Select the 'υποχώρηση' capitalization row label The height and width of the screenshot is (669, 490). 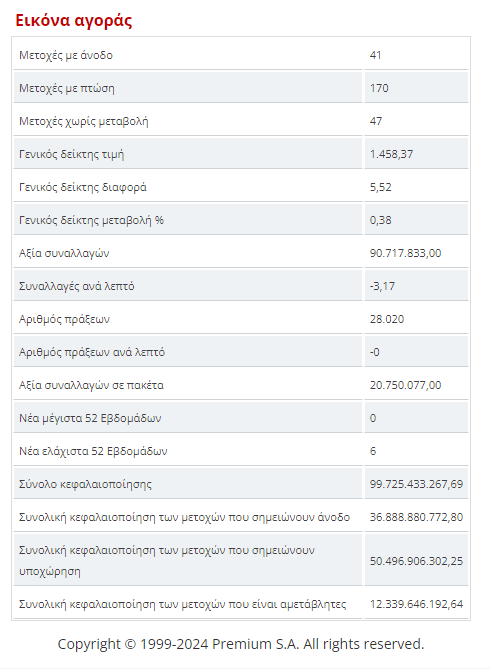coord(167,561)
